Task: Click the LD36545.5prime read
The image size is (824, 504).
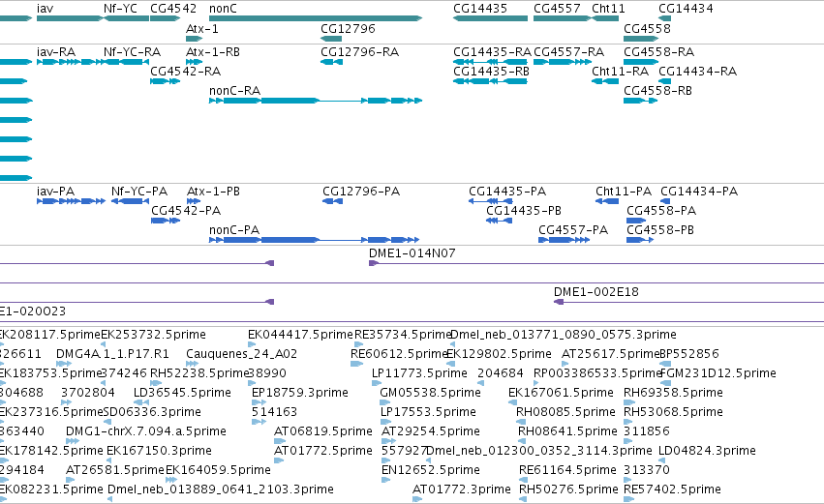Action: tap(182, 393)
